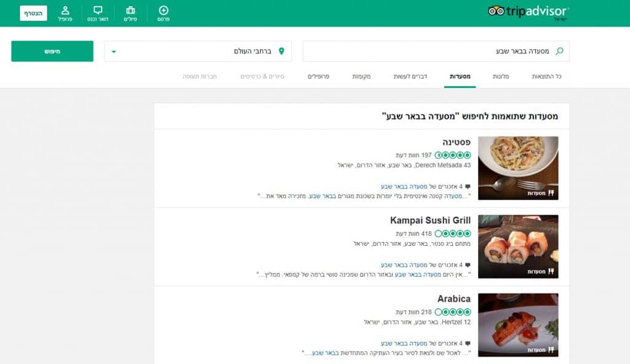Click the white join button (הצטרף)
630x364 pixels.
click(x=33, y=13)
